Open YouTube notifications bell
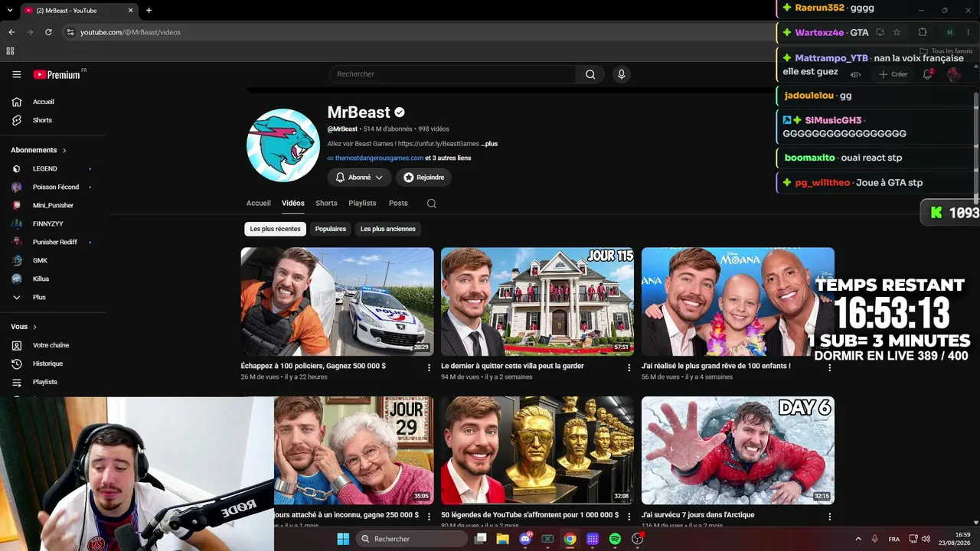The image size is (980, 551). [x=928, y=74]
